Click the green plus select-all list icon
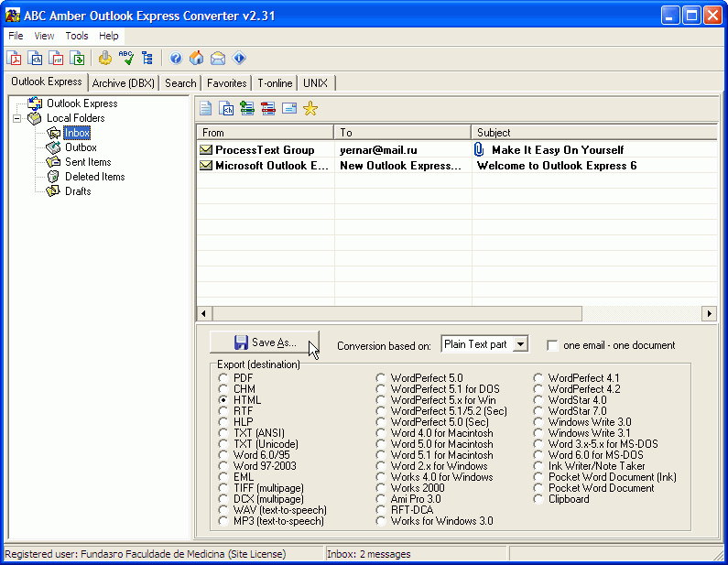 (x=247, y=109)
